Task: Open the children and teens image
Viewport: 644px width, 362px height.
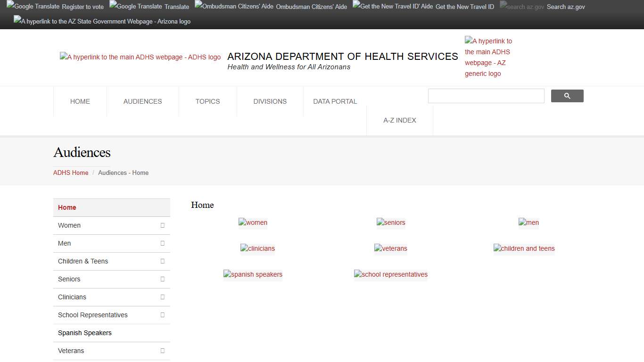Action: pyautogui.click(x=524, y=248)
